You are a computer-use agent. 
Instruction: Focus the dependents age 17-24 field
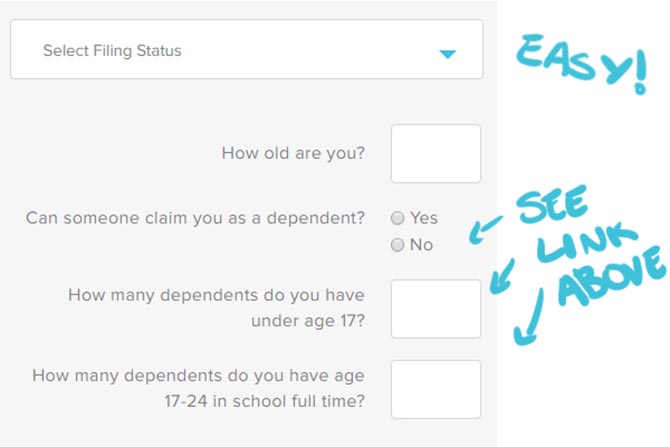tap(436, 389)
